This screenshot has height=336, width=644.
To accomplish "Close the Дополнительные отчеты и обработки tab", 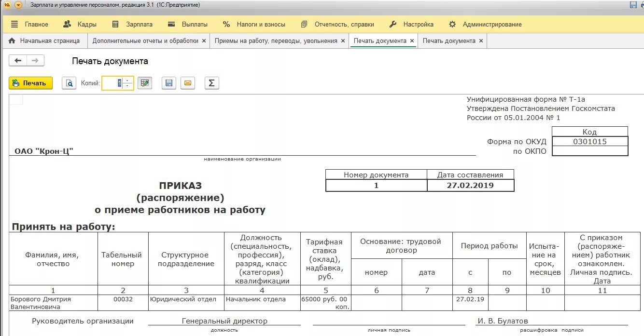I will click(204, 41).
